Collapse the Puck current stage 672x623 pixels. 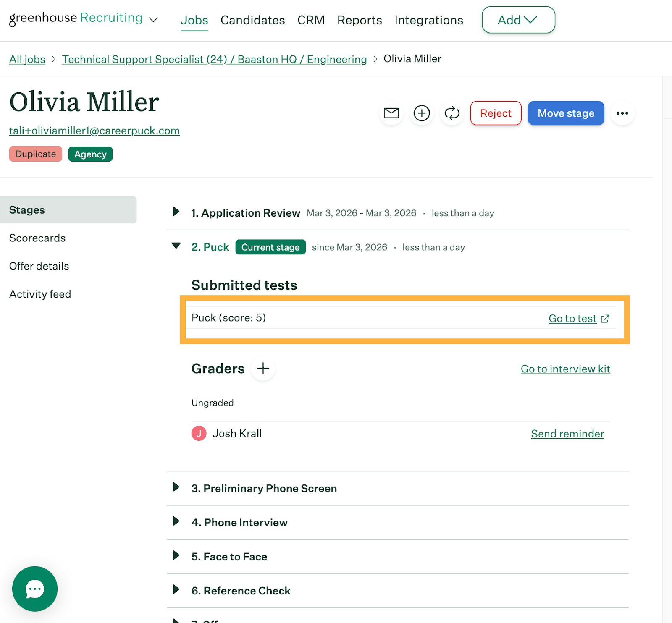[x=176, y=246]
